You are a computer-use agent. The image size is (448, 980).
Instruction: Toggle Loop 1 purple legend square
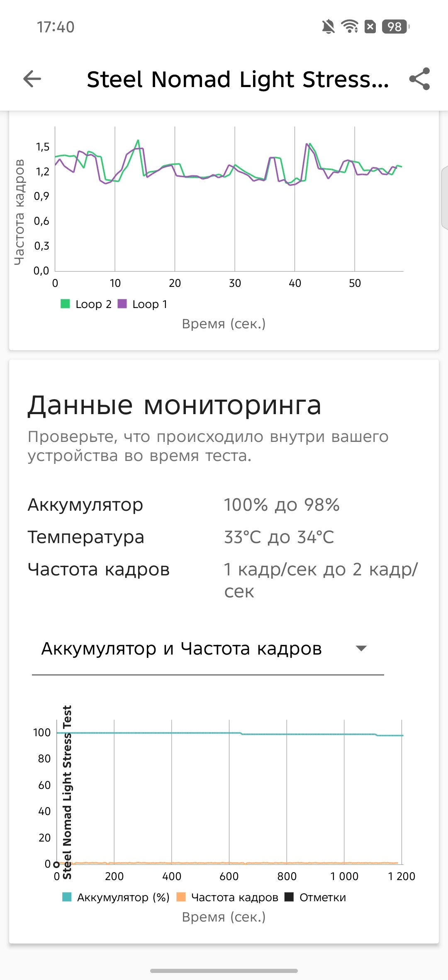point(122,304)
